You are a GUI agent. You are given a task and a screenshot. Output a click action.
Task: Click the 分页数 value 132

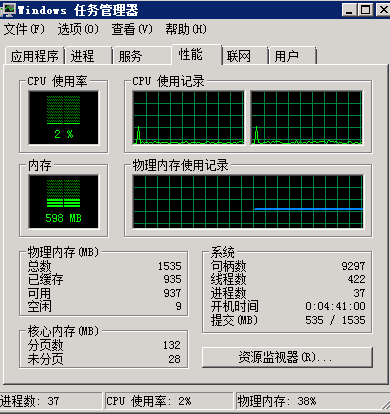pyautogui.click(x=172, y=345)
